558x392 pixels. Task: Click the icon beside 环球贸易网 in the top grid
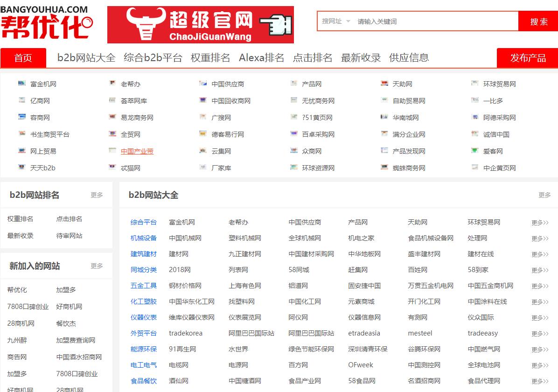[x=475, y=84]
